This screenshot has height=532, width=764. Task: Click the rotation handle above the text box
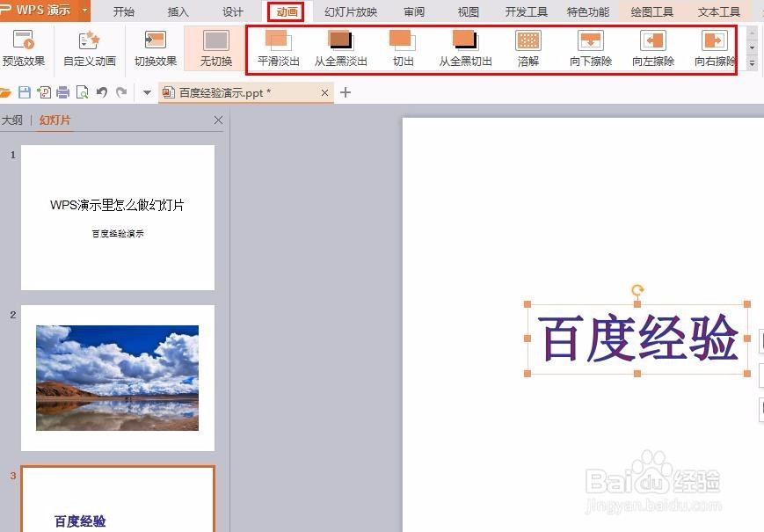coord(637,290)
